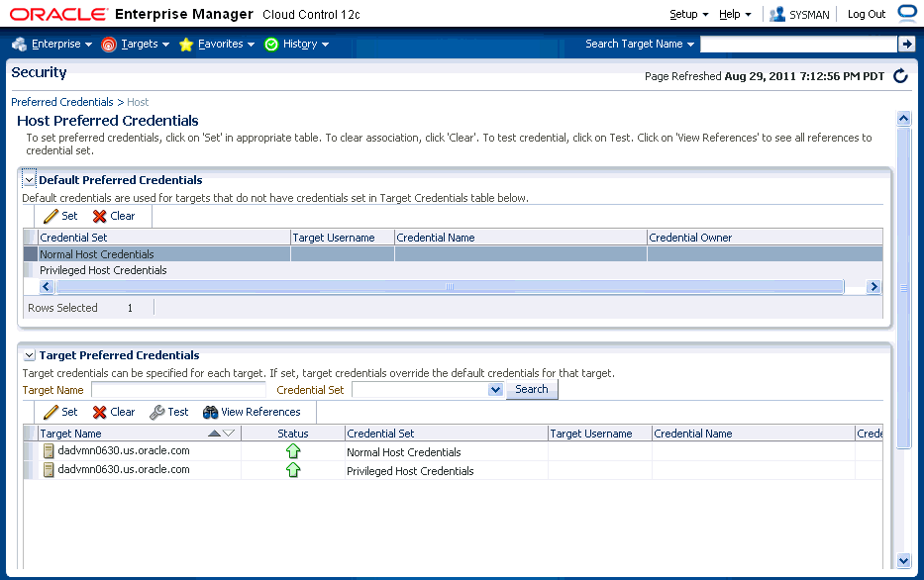Open the Targets menu
Screen dimensions: 924x580
(x=145, y=45)
